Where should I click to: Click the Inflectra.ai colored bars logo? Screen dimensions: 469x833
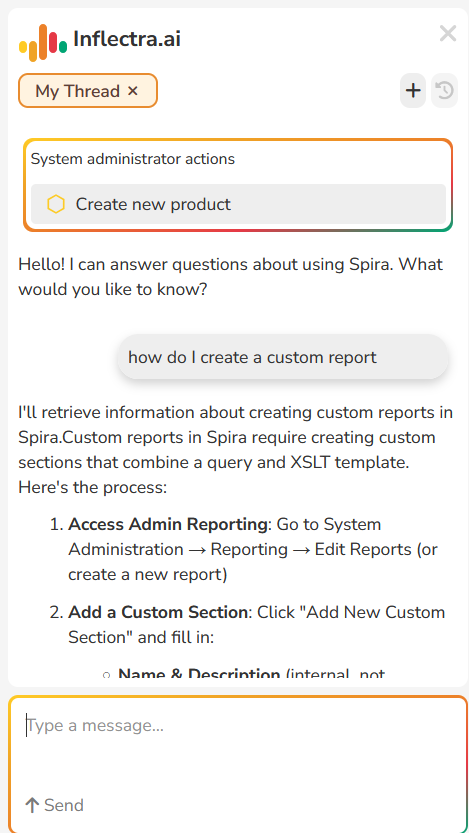[43, 42]
